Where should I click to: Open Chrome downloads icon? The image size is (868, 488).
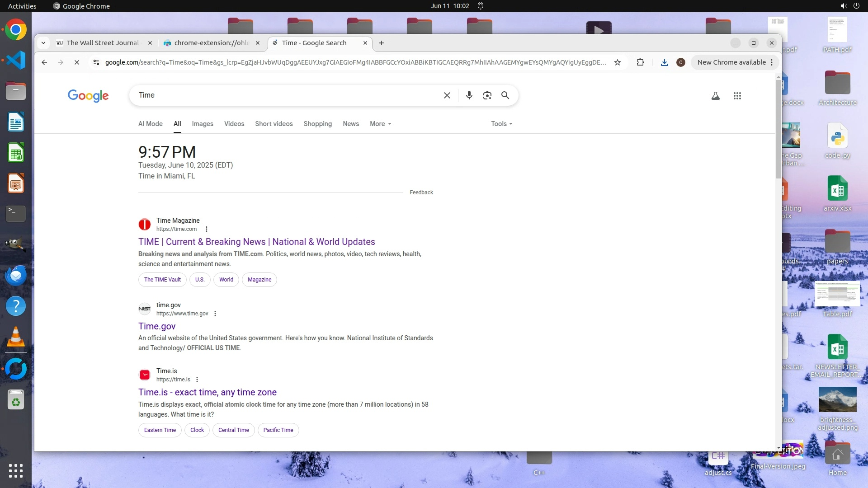[x=664, y=62]
